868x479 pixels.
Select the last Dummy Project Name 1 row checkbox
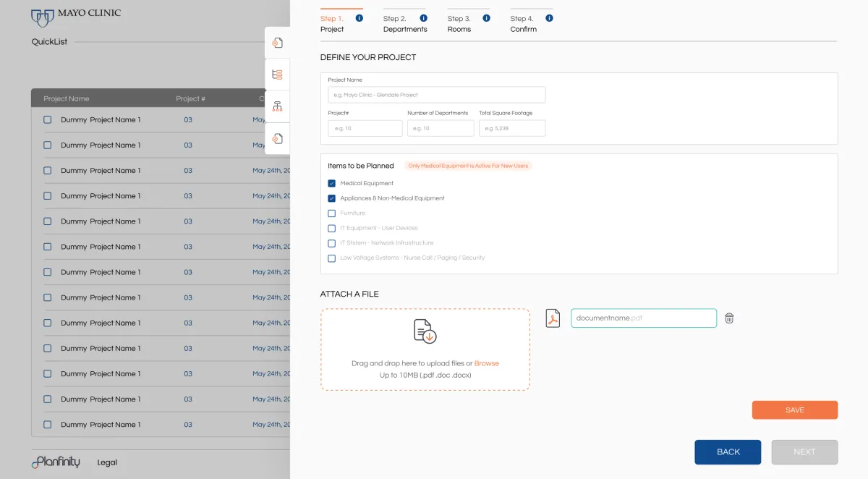coord(48,425)
